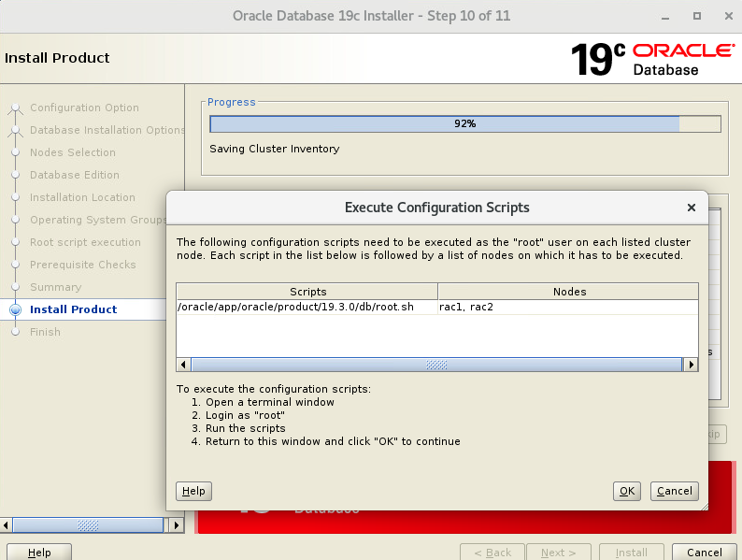This screenshot has width=742, height=560.
Task: Open the Prerequisite Checks step
Action: point(82,265)
